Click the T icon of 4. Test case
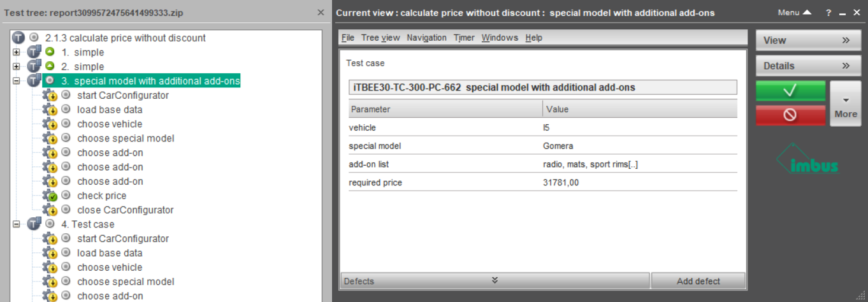The image size is (868, 302). tap(34, 224)
